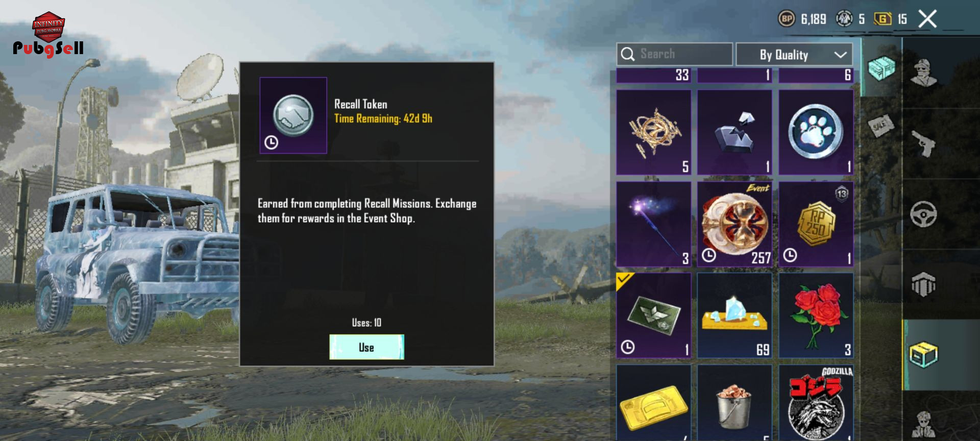Screen dimensions: 980x441
Task: Expand the By Quality sort dropdown
Action: (x=794, y=55)
